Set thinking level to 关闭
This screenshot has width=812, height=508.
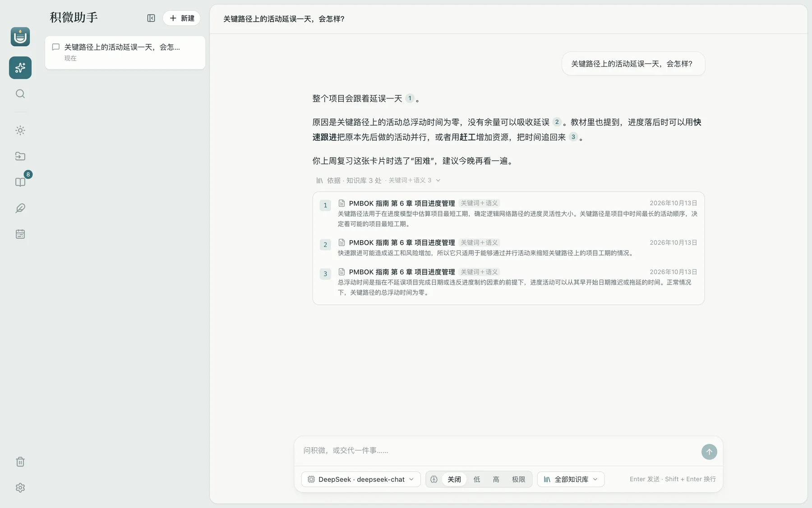click(454, 479)
